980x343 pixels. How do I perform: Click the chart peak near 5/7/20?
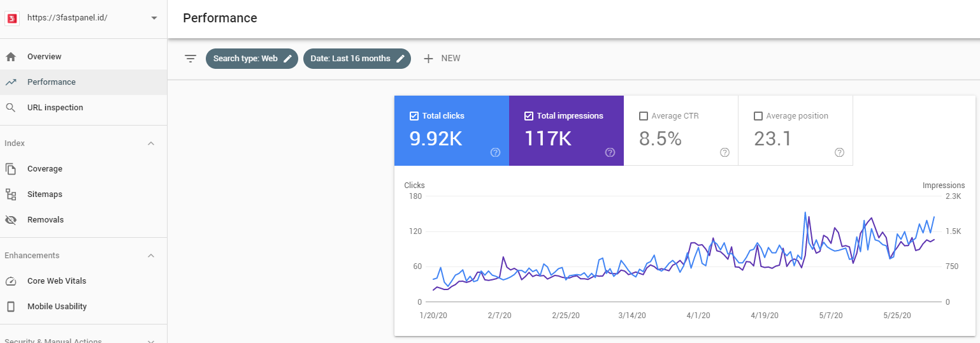pyautogui.click(x=805, y=213)
